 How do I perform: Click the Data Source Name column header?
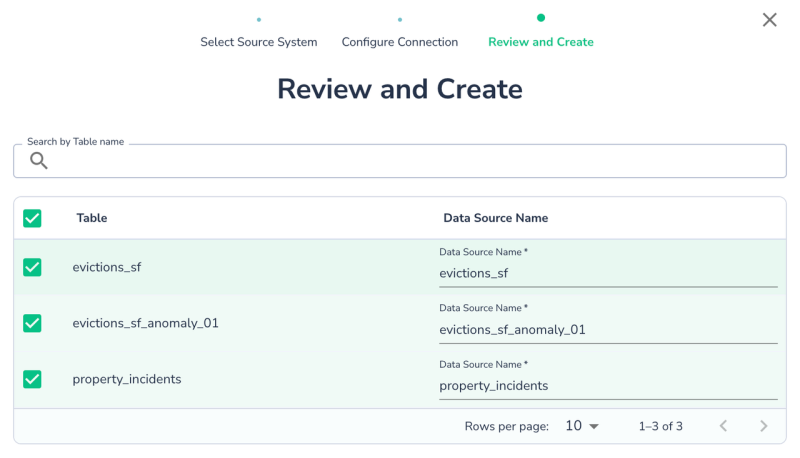(495, 218)
